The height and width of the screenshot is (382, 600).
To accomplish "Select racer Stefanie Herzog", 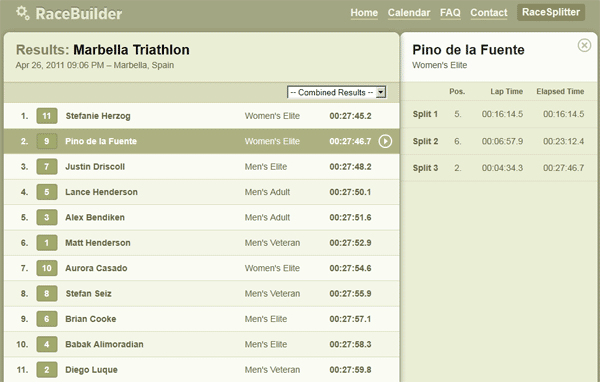I will (98, 116).
